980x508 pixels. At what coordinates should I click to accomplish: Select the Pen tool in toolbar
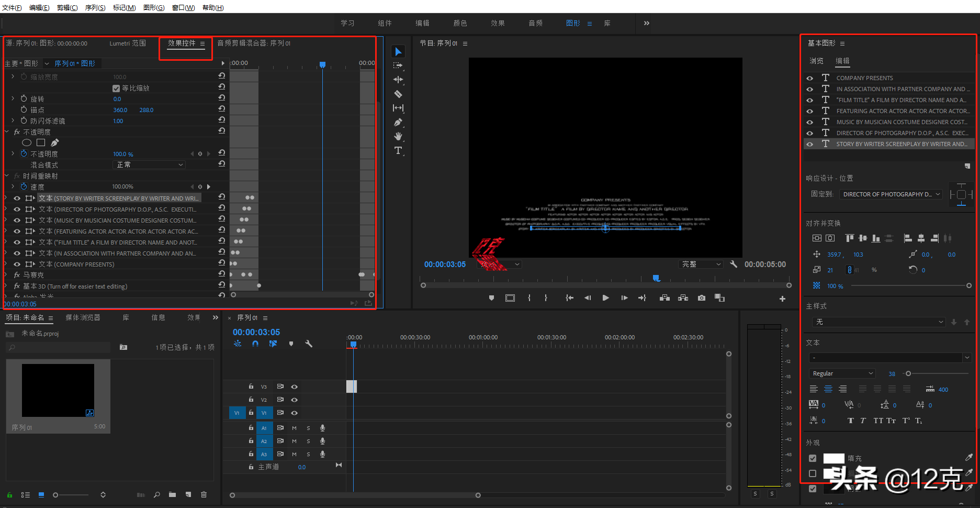point(398,123)
